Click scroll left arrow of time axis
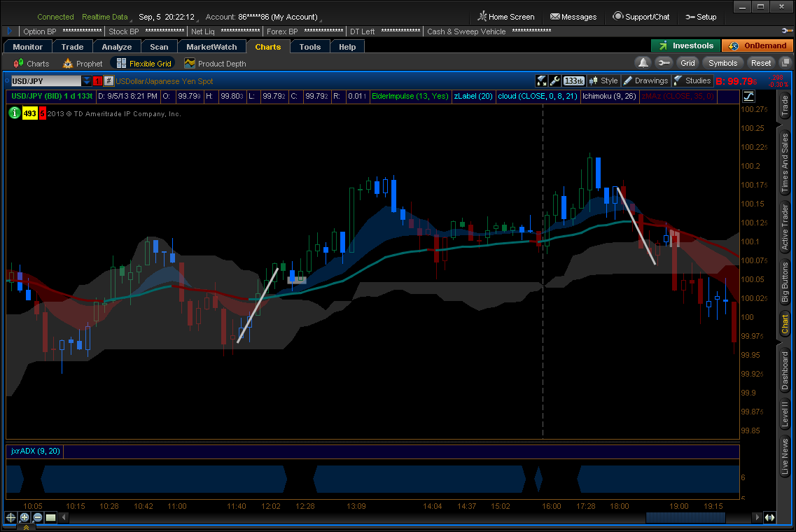Viewport: 796px width, 532px height. coord(64,517)
